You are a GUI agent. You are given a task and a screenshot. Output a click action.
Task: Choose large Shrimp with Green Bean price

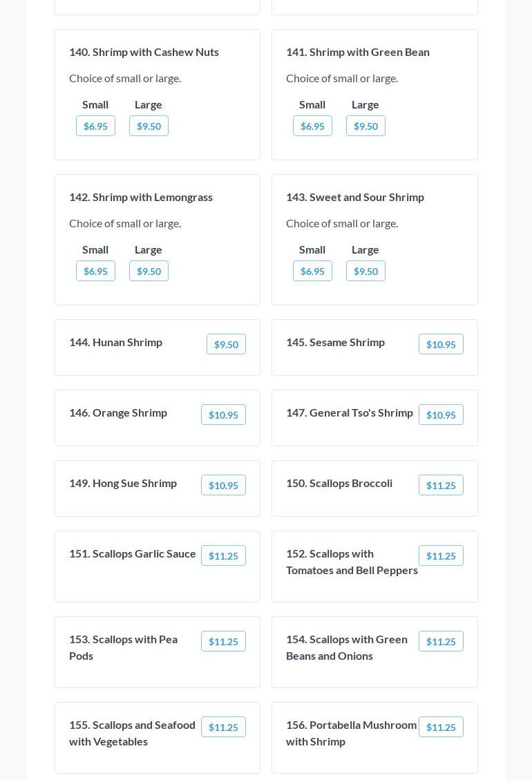(x=365, y=126)
